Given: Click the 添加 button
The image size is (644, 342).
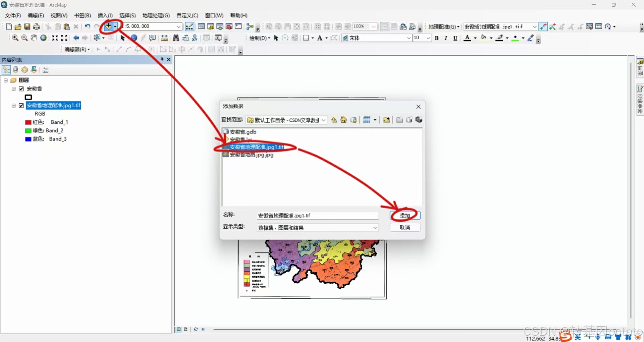Looking at the screenshot, I should pyautogui.click(x=405, y=216).
